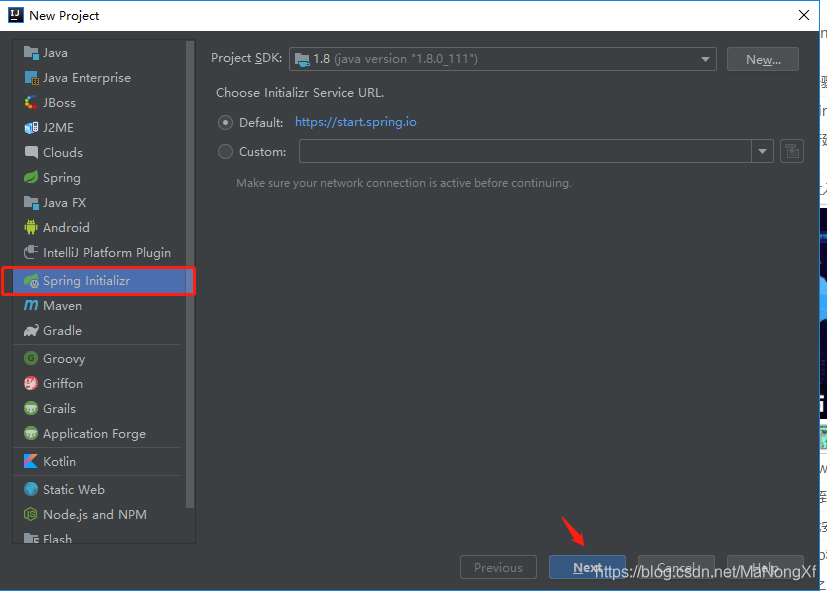Select the Static Web globe icon
The height and width of the screenshot is (591, 827).
[x=31, y=489]
